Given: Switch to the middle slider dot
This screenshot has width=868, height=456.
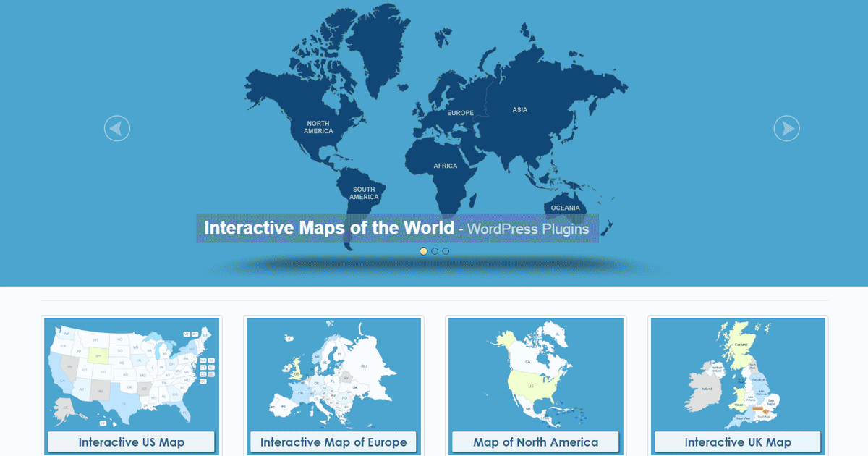Looking at the screenshot, I should 435,251.
